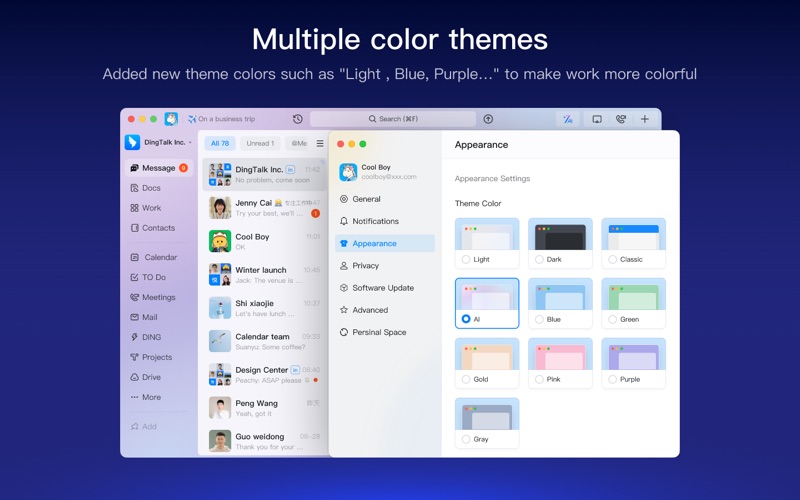This screenshot has height=500, width=800.
Task: Open the Guo weidong conversation
Action: (264, 441)
